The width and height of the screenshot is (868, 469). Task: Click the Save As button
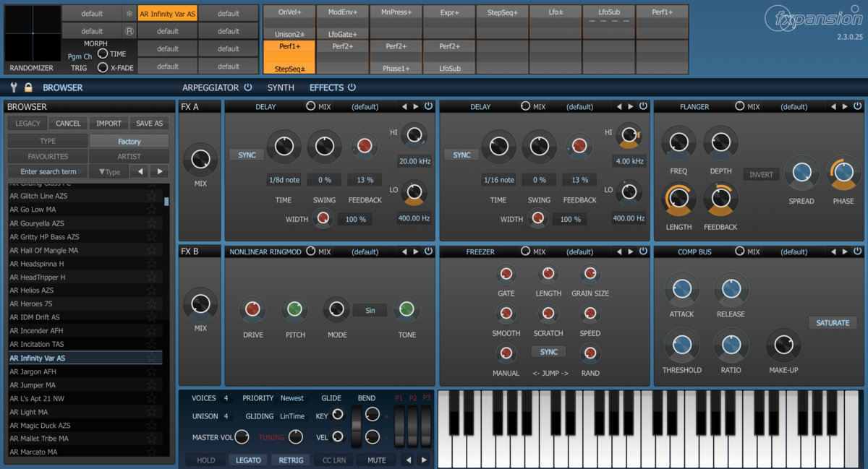149,124
